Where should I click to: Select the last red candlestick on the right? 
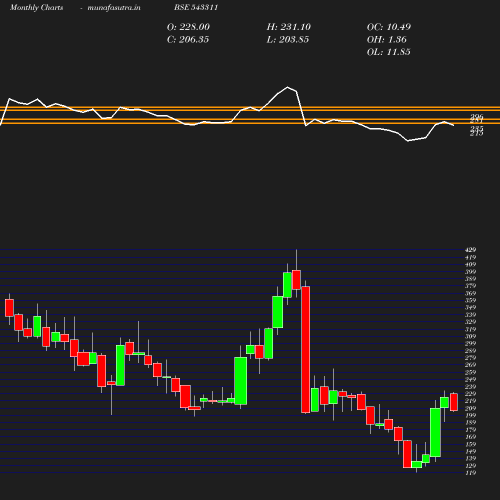(x=454, y=402)
